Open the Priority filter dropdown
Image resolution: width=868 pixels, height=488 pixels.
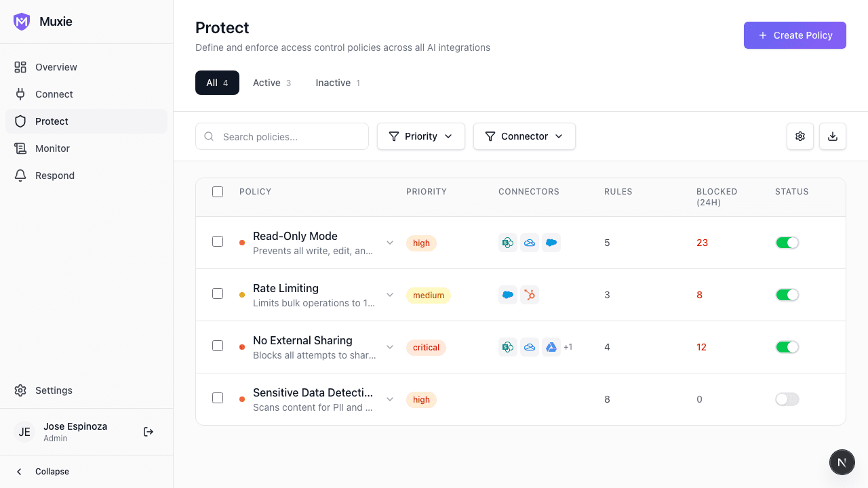click(421, 136)
